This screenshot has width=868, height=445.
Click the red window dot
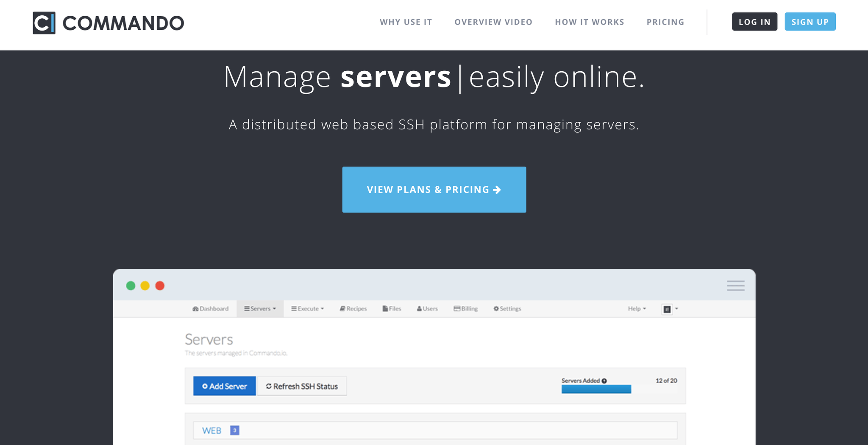point(160,286)
